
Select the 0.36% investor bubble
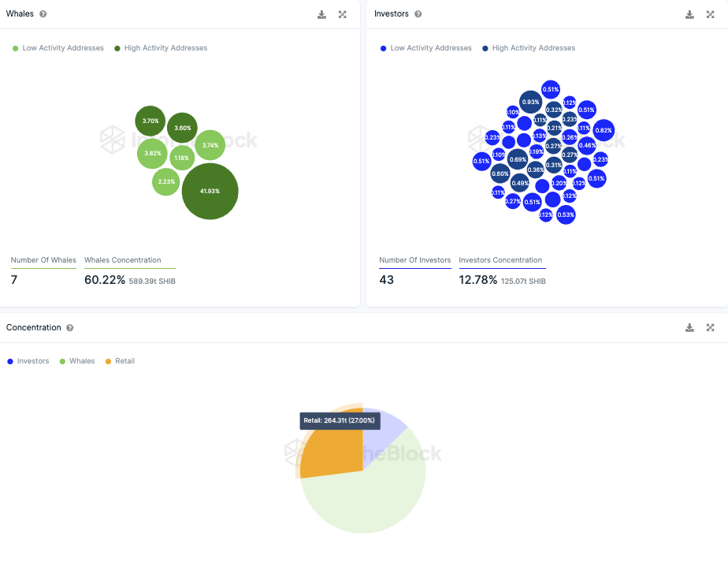(x=535, y=170)
